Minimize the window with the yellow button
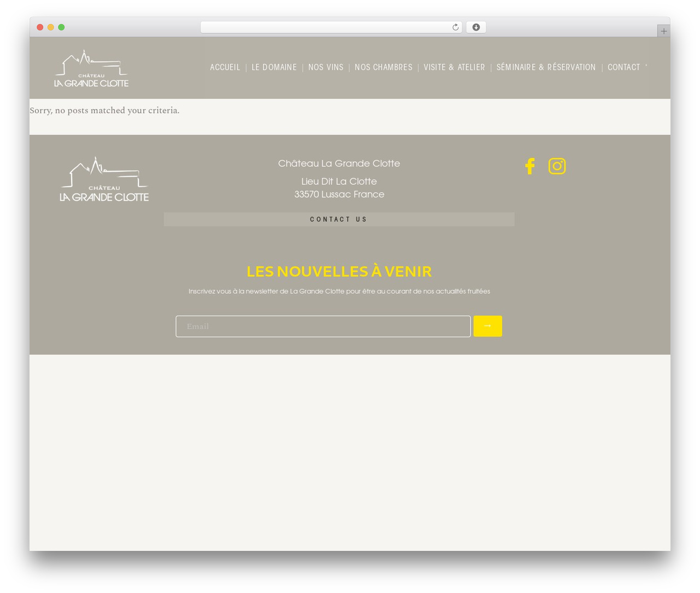The height and width of the screenshot is (593, 700). (x=51, y=27)
